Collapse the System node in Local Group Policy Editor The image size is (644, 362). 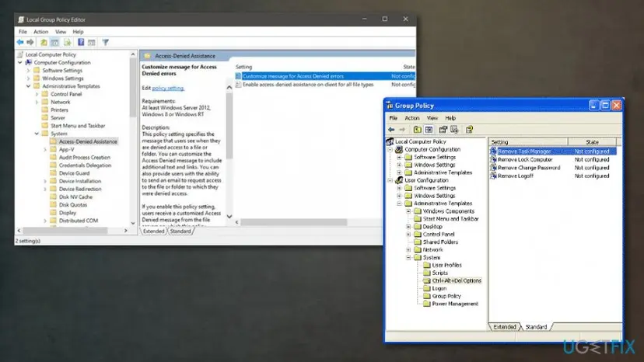[37, 134]
